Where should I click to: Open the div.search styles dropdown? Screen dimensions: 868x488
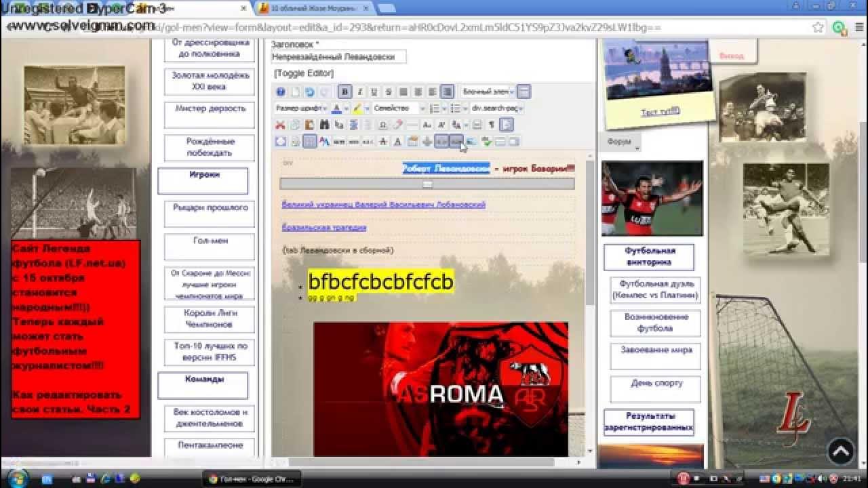pyautogui.click(x=497, y=108)
